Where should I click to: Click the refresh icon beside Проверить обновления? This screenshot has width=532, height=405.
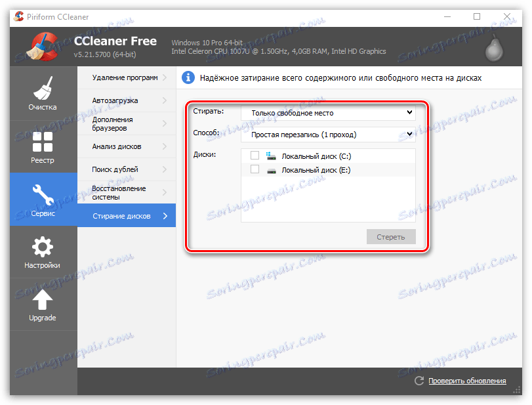click(419, 381)
